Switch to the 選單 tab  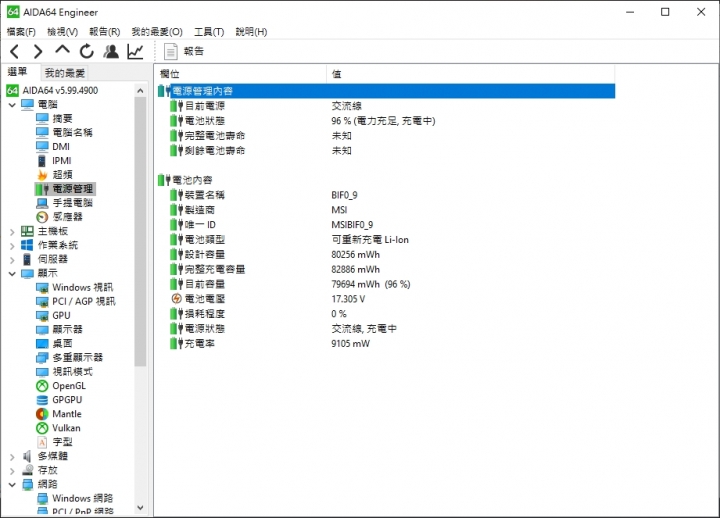(x=17, y=72)
